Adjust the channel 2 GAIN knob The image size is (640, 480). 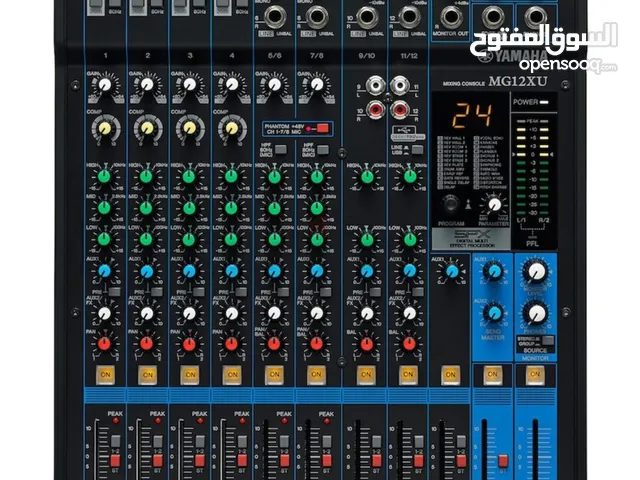point(147,85)
